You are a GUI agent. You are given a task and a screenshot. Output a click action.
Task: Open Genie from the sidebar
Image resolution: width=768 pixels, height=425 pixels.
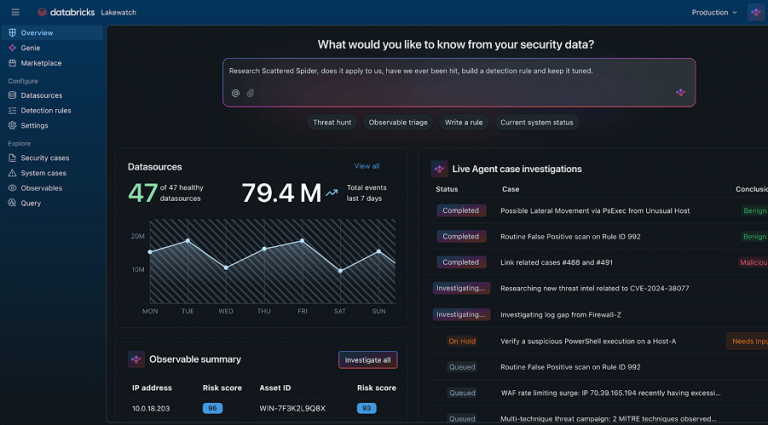click(30, 47)
